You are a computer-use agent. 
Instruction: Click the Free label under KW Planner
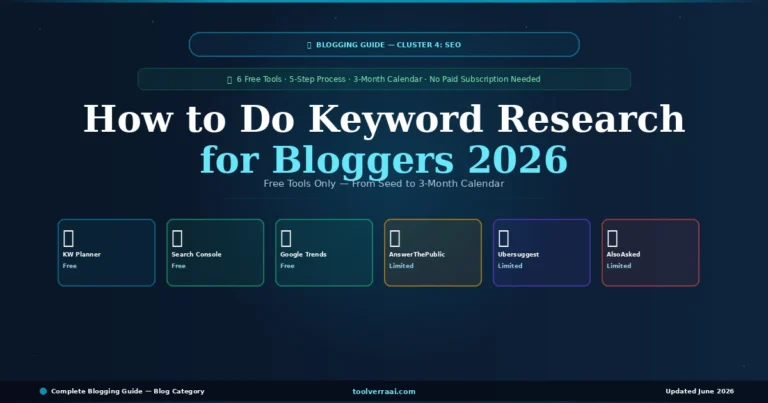point(70,266)
